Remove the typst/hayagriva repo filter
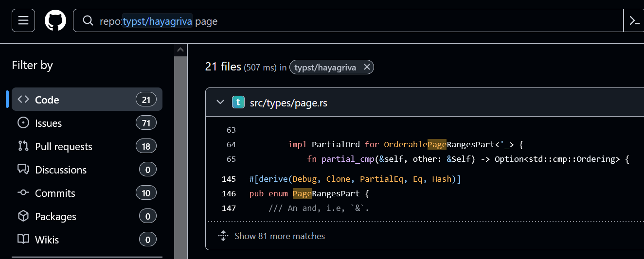This screenshot has height=259, width=644. point(367,67)
